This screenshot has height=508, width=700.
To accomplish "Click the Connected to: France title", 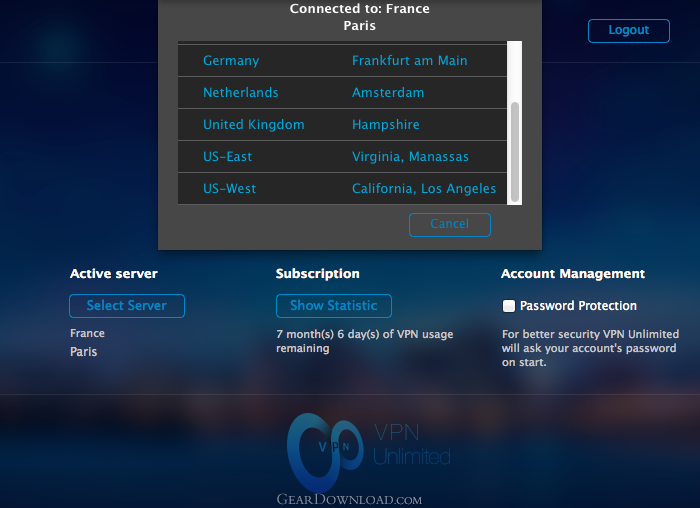I will pyautogui.click(x=359, y=8).
